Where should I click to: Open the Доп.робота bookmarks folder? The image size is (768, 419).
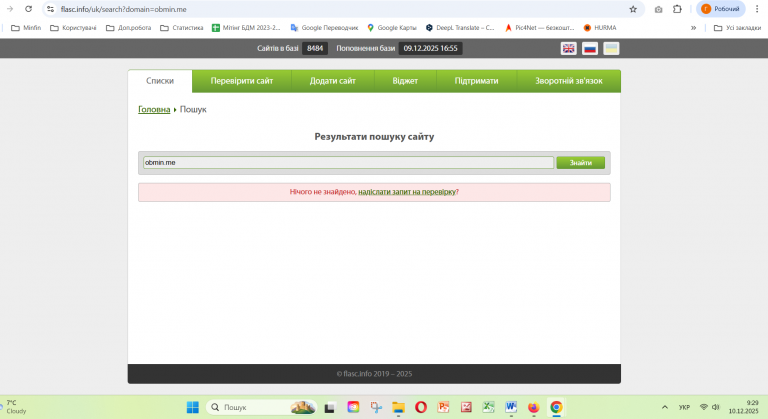click(128, 28)
